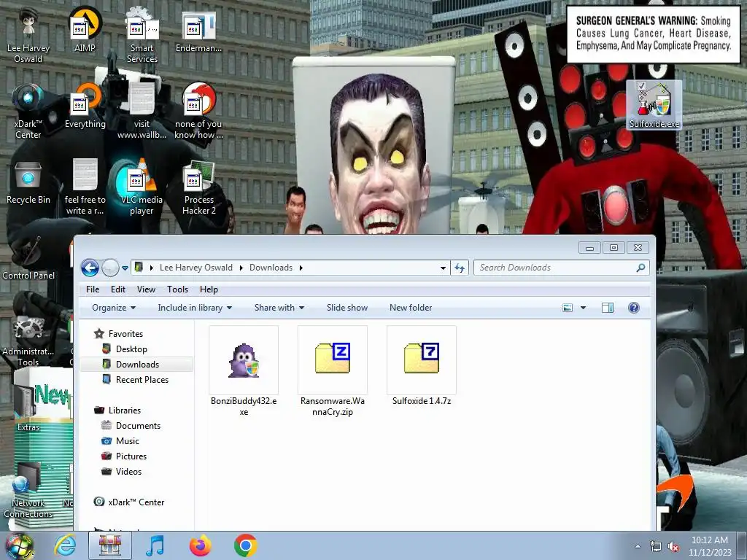Image resolution: width=747 pixels, height=560 pixels.
Task: Open the Recycle Bin
Action: (x=28, y=183)
